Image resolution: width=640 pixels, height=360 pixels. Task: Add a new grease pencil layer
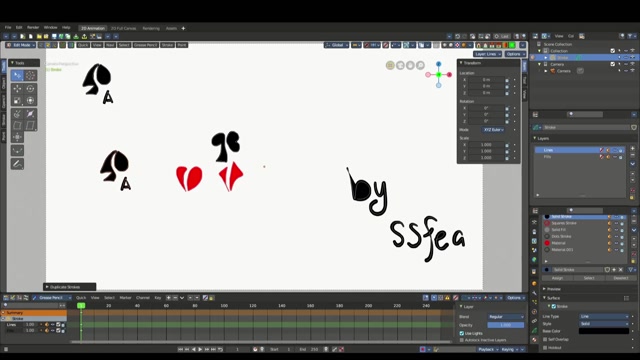pos(633,149)
